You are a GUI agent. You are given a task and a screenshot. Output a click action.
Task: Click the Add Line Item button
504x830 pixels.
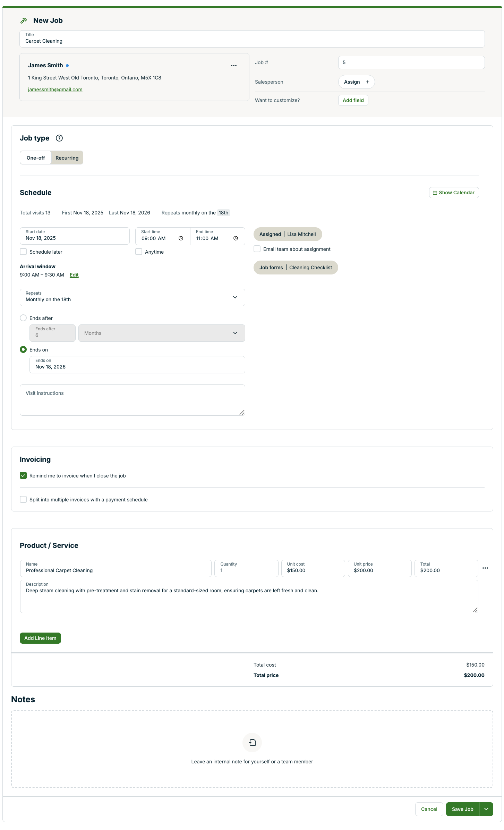40,638
